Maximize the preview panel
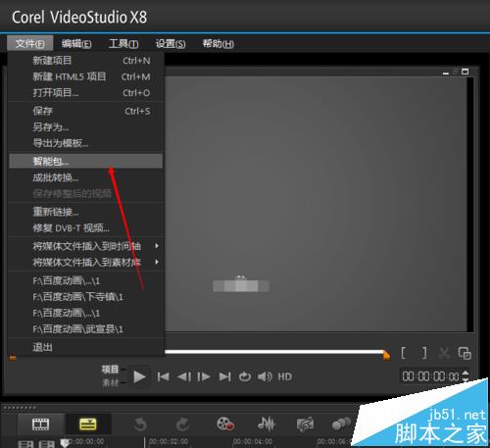490x448 pixels. [465, 72]
